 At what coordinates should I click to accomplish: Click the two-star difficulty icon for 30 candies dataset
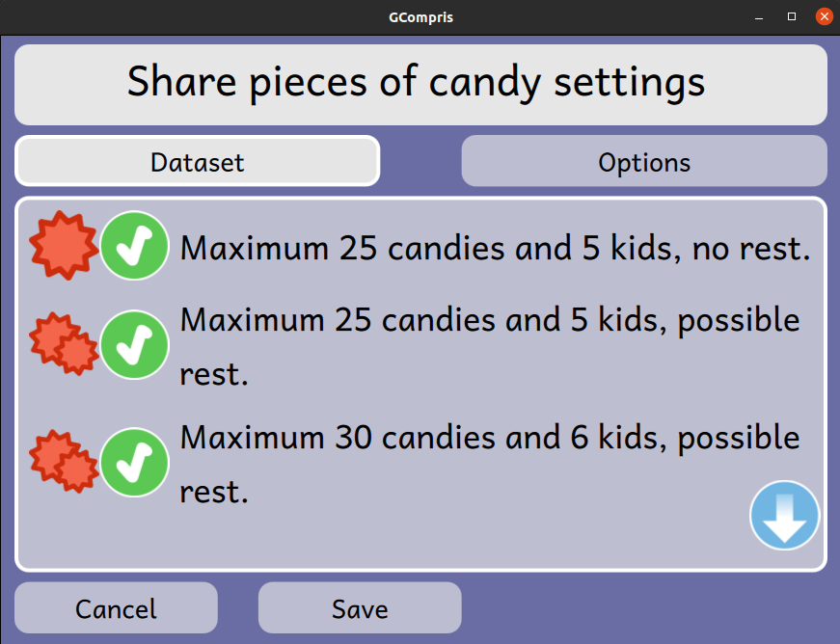tap(64, 461)
